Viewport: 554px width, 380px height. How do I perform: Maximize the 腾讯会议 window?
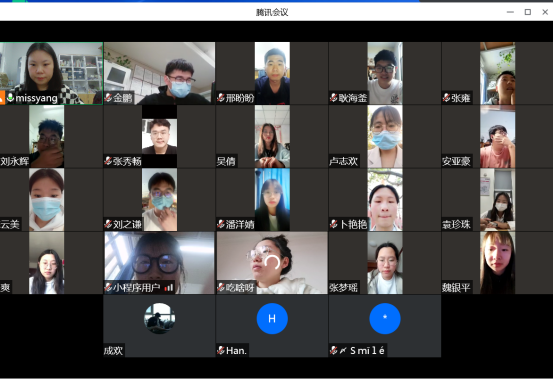[x=528, y=12]
